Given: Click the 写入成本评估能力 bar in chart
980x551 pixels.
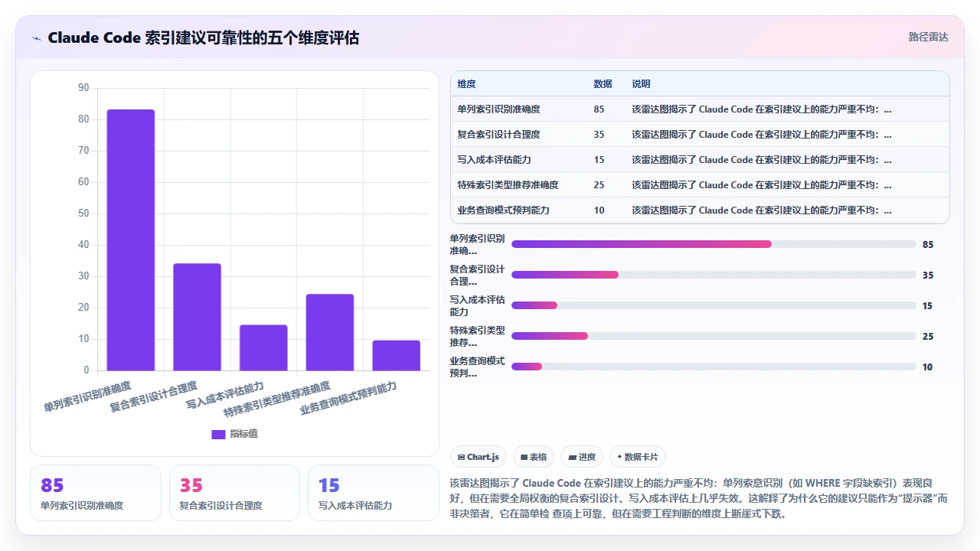Looking at the screenshot, I should [x=263, y=347].
